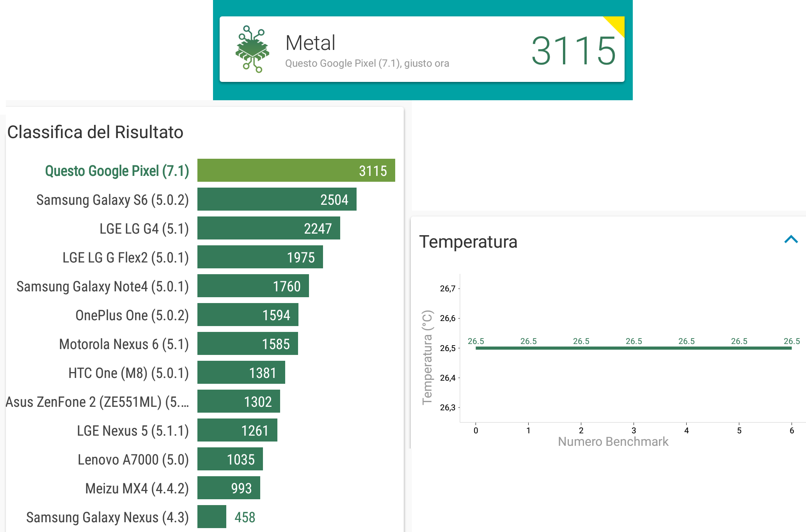The width and height of the screenshot is (806, 532).
Task: Click x-axis tick label 4
Action: 686,431
